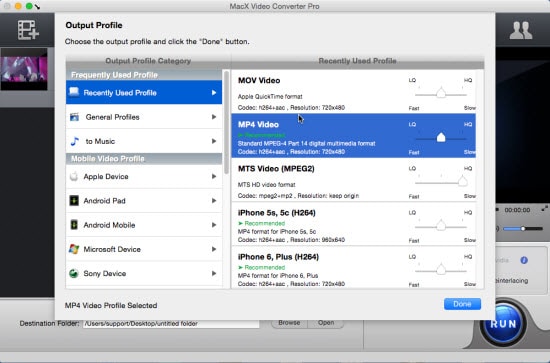Expand to Music arrow
The width and height of the screenshot is (550, 363).
(x=214, y=141)
